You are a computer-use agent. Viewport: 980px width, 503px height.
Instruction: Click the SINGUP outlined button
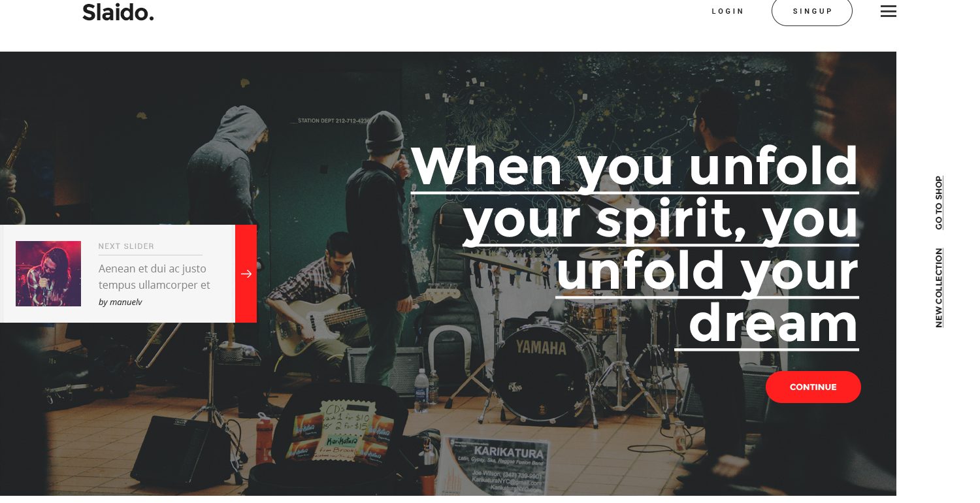coord(812,11)
